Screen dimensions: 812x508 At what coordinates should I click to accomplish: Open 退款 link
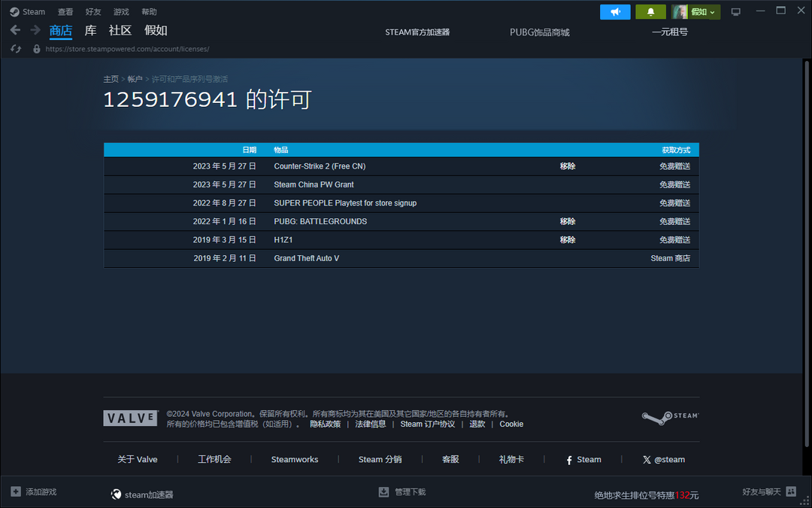coord(477,424)
